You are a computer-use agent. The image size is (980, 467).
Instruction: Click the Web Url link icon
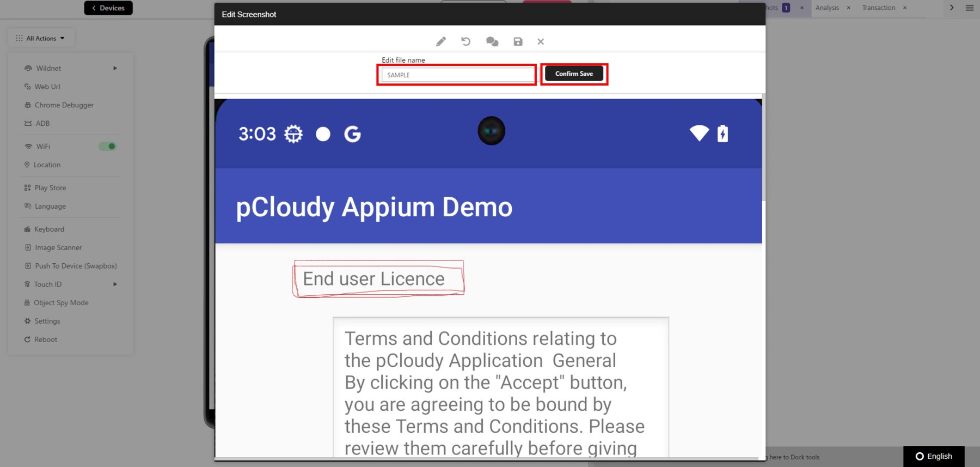[x=28, y=87]
